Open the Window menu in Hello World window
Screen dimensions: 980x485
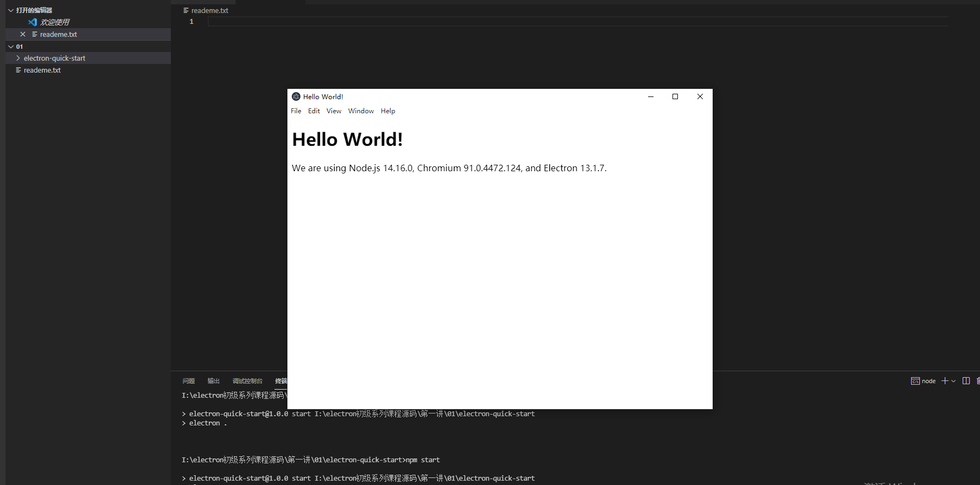[361, 111]
